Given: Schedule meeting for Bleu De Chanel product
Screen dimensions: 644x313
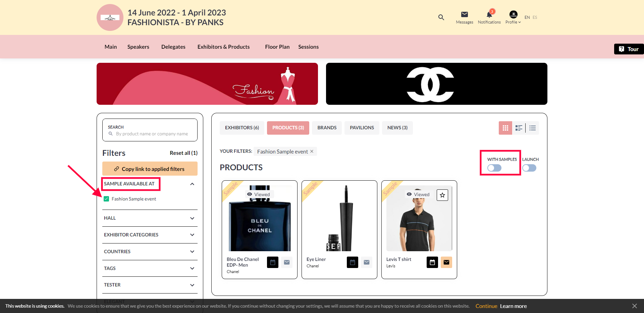Looking at the screenshot, I should coord(273,262).
